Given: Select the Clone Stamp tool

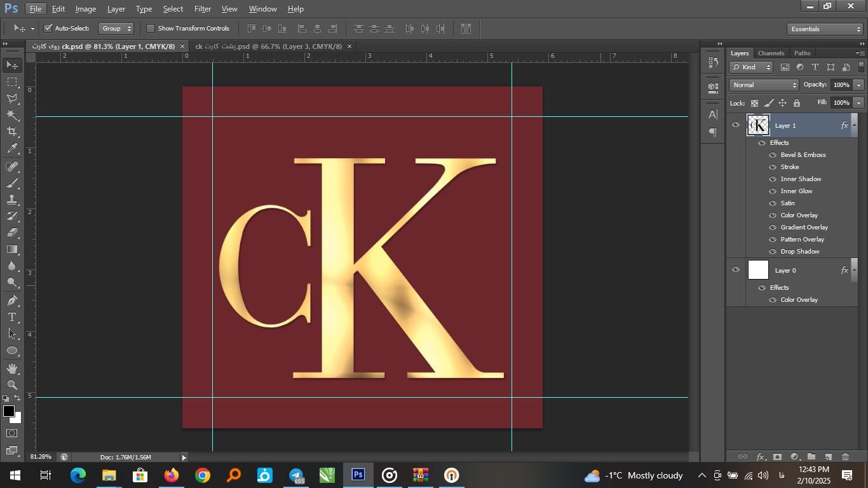Looking at the screenshot, I should 12,200.
